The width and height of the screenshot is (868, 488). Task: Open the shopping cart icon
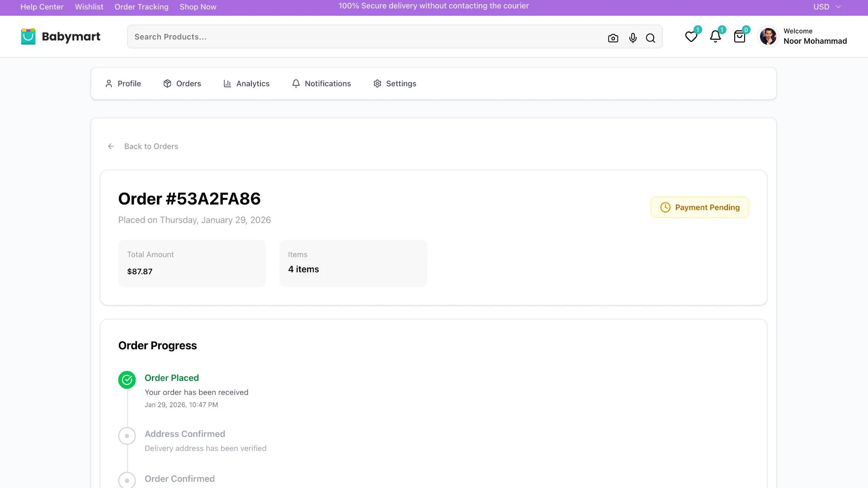coord(740,37)
